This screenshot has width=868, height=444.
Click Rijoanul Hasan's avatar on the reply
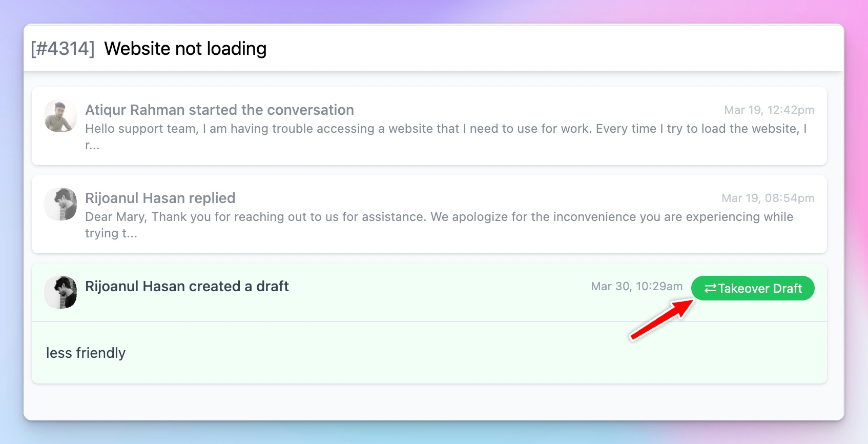pyautogui.click(x=60, y=204)
